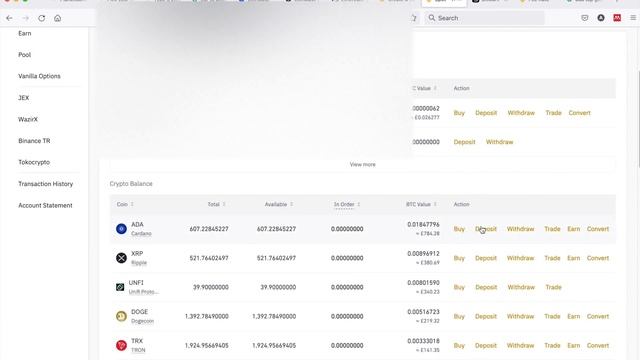The width and height of the screenshot is (640, 360).
Task: Select JEX in the sidebar
Action: [24, 98]
